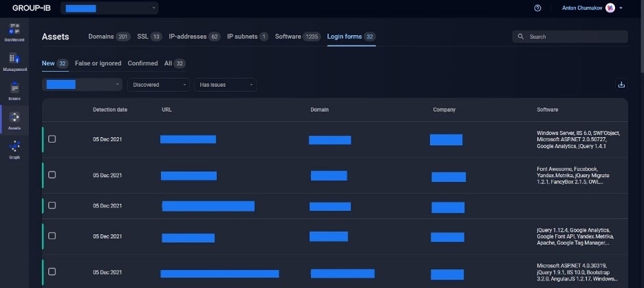Switch to the IP subnets tab

(248, 37)
